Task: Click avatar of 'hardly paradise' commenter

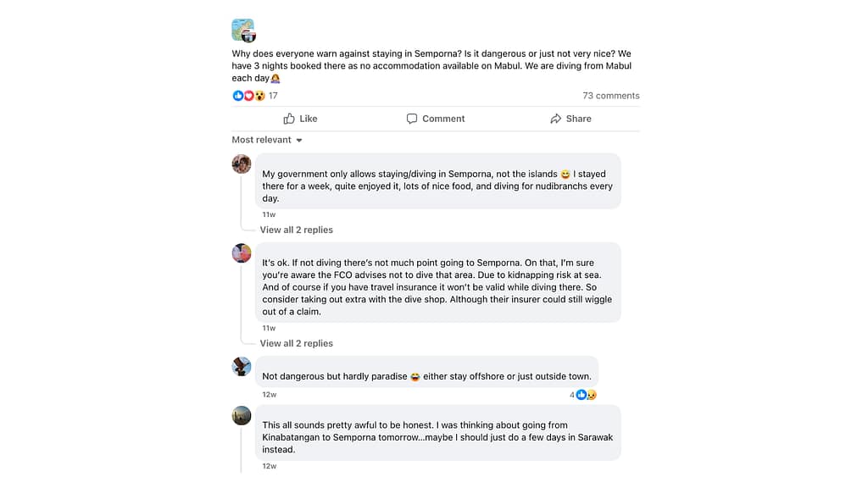Action: 242,366
